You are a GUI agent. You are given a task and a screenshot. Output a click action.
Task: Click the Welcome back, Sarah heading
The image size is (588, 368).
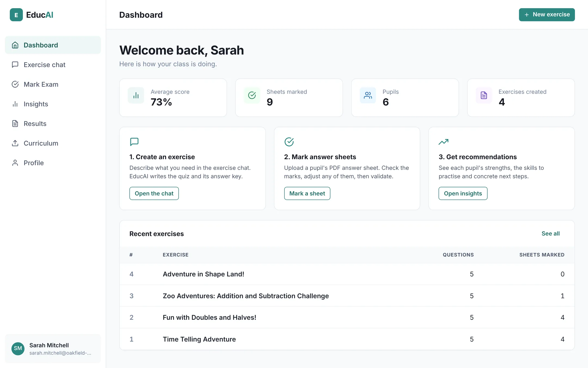click(182, 50)
